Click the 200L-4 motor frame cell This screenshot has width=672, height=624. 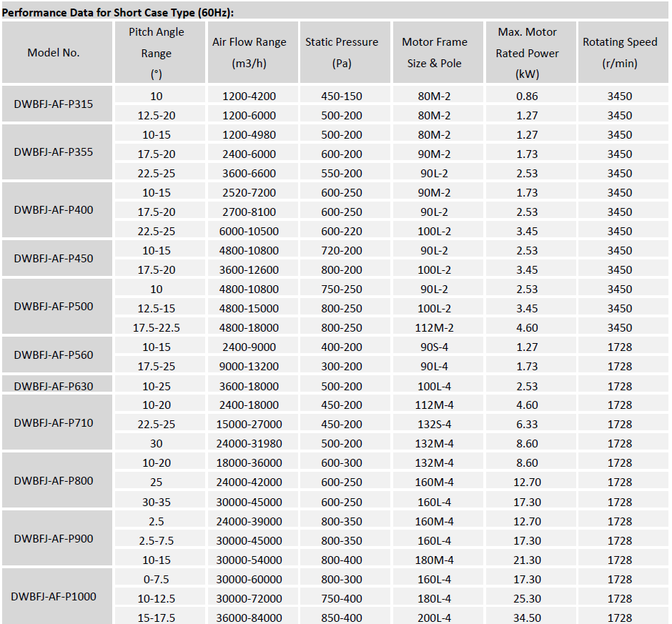click(435, 618)
